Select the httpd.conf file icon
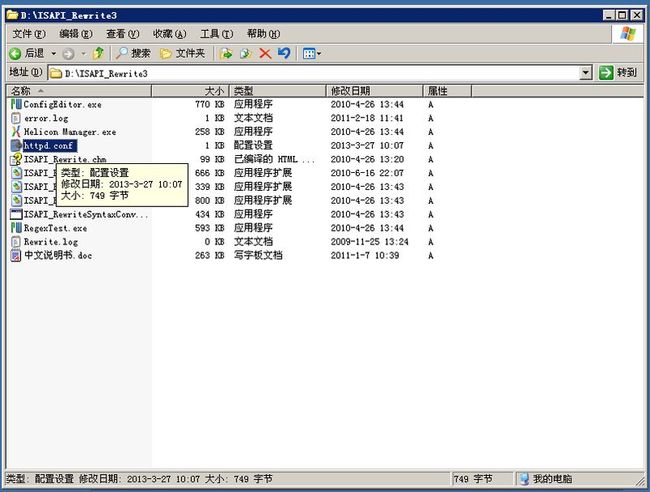 16,145
